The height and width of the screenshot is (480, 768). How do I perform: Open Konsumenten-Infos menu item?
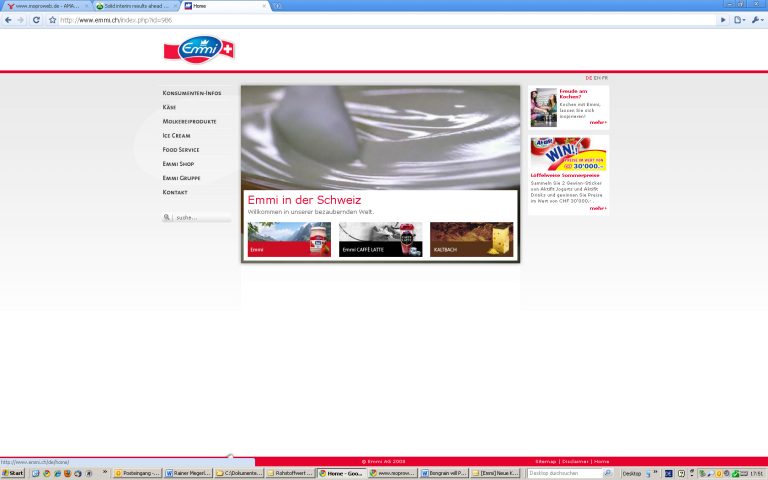pyautogui.click(x=192, y=93)
